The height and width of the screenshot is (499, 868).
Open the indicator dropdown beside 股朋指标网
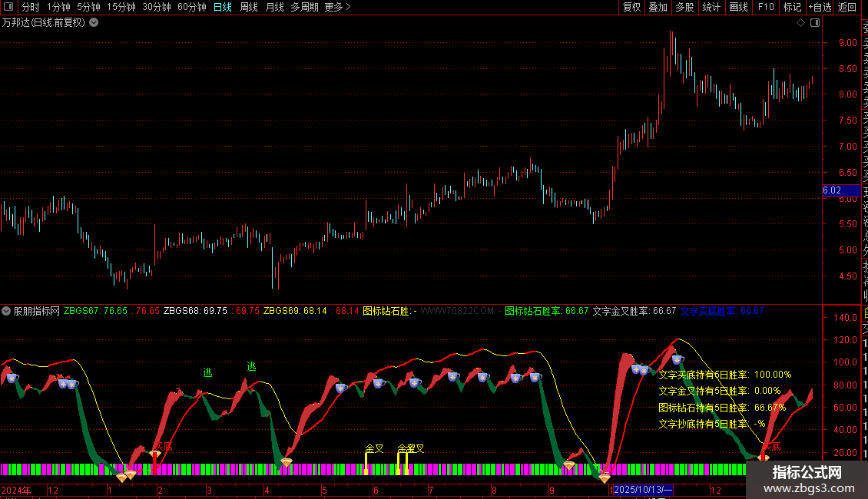[6, 311]
